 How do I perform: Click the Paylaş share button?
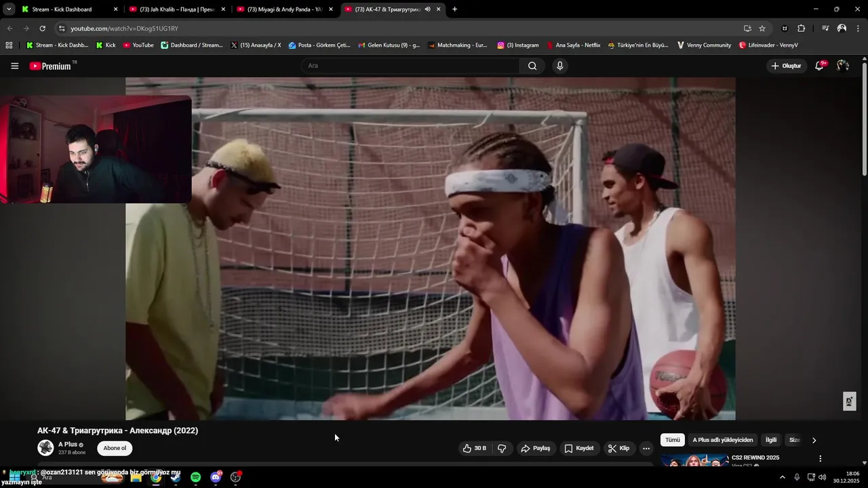(535, 448)
